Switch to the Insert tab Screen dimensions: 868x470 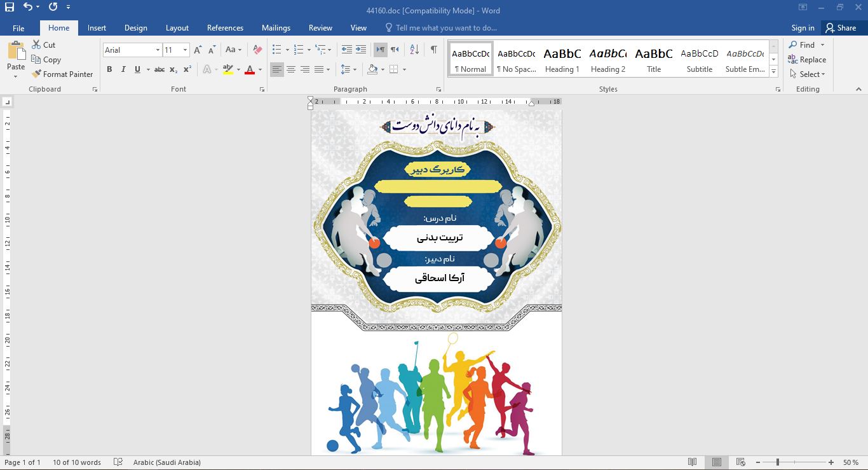[97, 28]
